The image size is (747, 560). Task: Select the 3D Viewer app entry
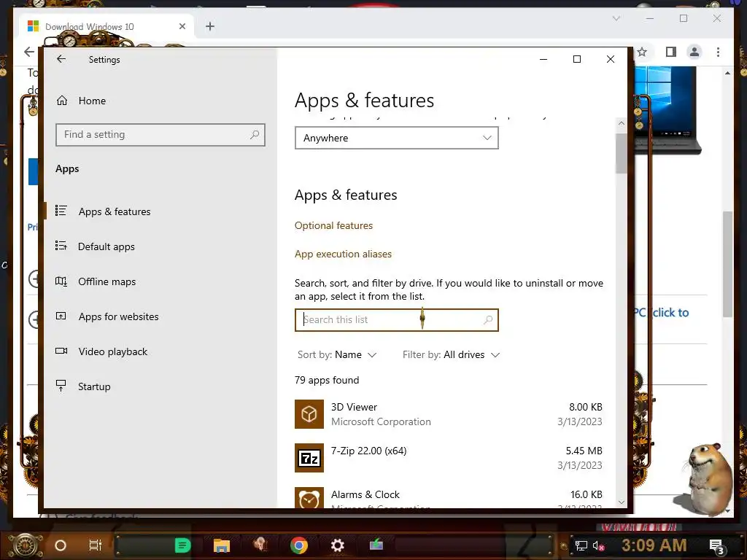tap(449, 414)
